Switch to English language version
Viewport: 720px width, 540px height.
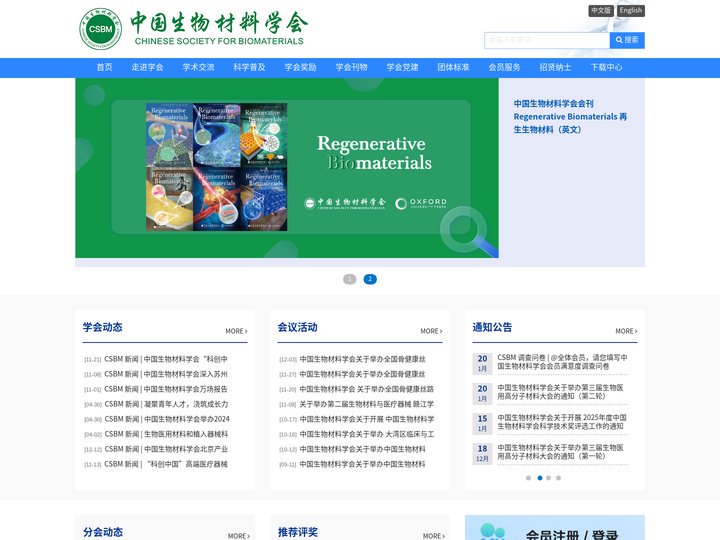[630, 11]
